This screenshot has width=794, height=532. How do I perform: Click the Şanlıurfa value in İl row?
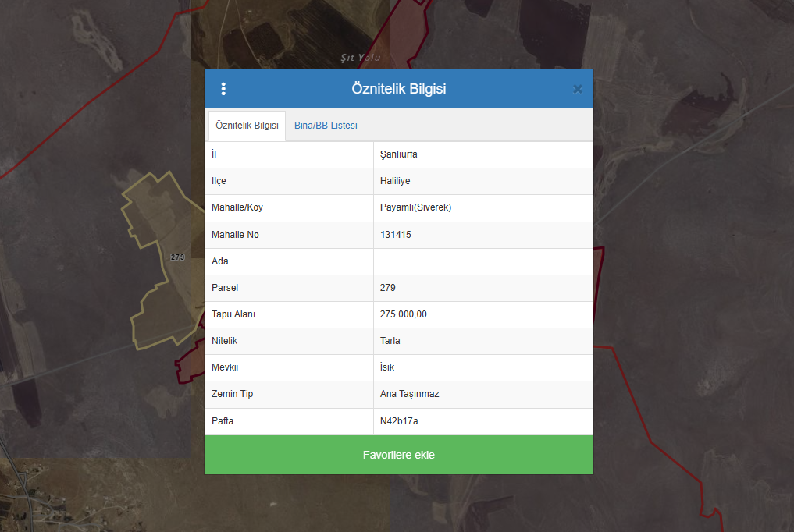point(398,154)
